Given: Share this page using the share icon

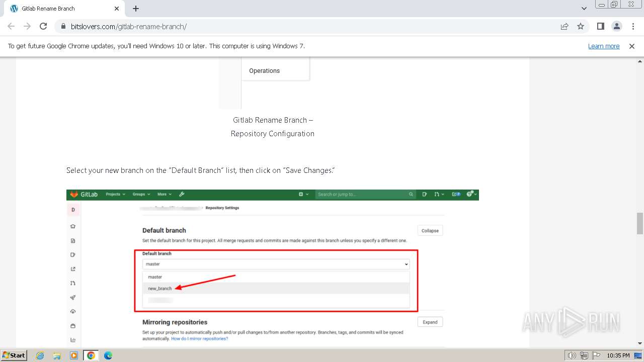Looking at the screenshot, I should 565,26.
